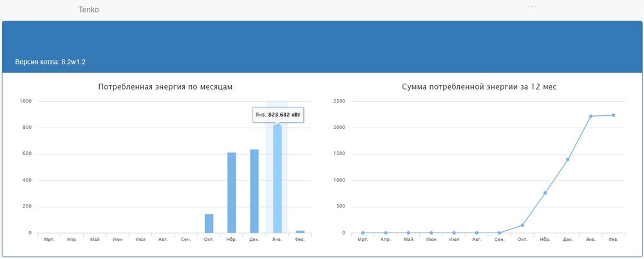The height and width of the screenshot is (259, 644).
Task: Click the 1000 value on bar chart y-axis
Action: (26, 101)
